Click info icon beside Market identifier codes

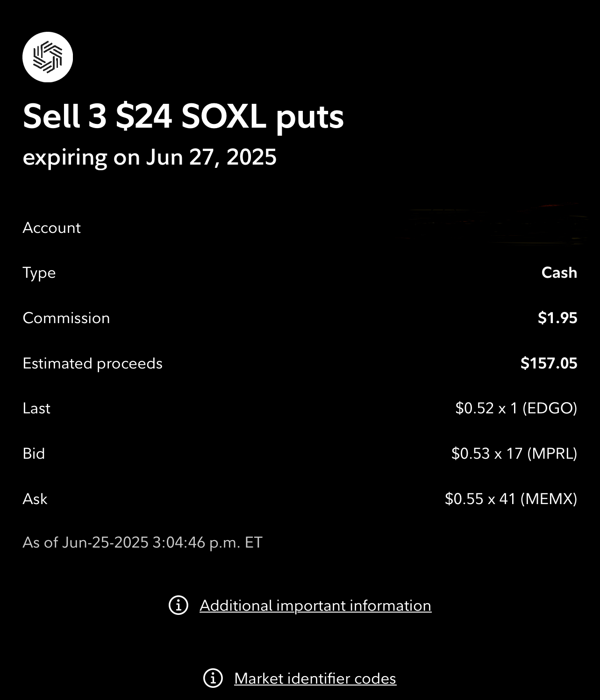(213, 678)
